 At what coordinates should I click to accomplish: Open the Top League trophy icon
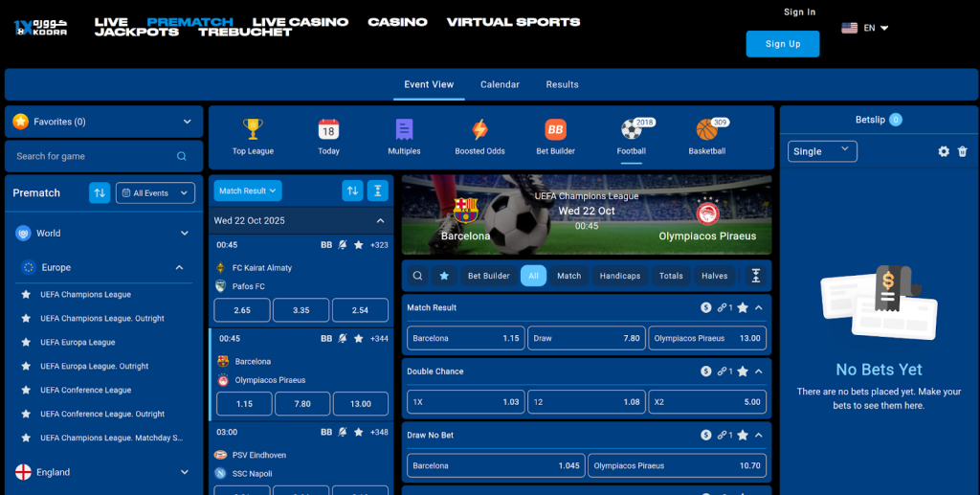[253, 130]
